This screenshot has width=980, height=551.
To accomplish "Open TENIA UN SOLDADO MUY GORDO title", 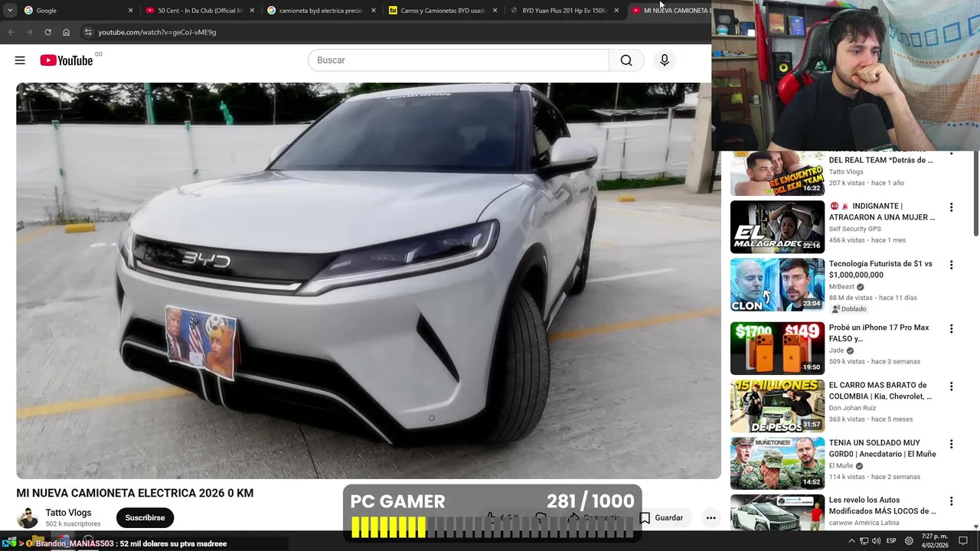I will click(882, 448).
